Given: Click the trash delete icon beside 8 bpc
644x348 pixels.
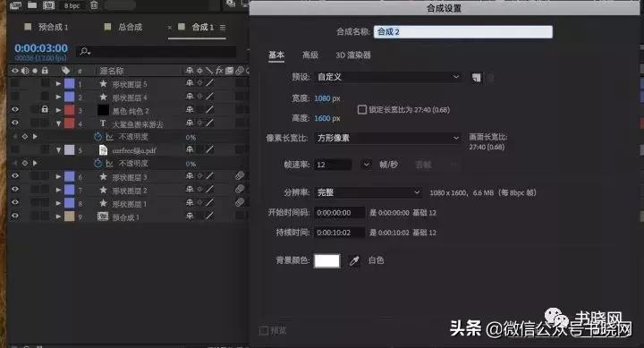Looking at the screenshot, I should point(94,5).
